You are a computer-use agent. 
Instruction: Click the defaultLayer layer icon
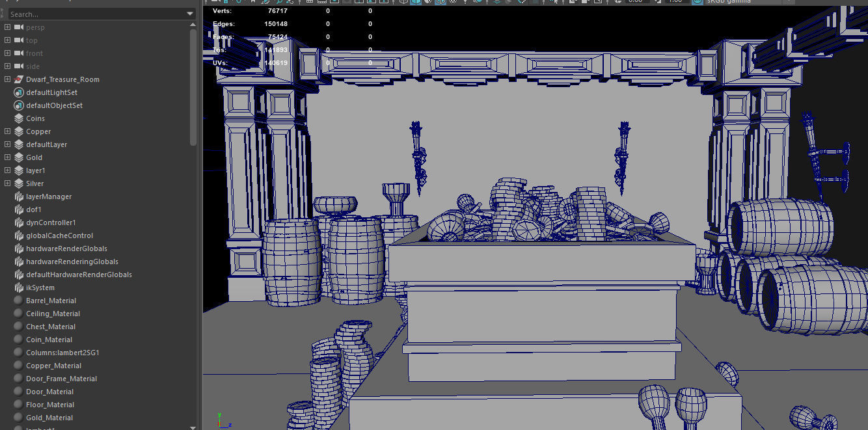[19, 144]
